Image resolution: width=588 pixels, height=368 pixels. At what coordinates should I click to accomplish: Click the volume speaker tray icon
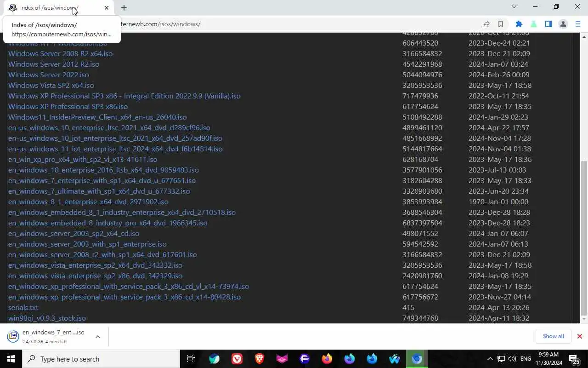(512, 359)
